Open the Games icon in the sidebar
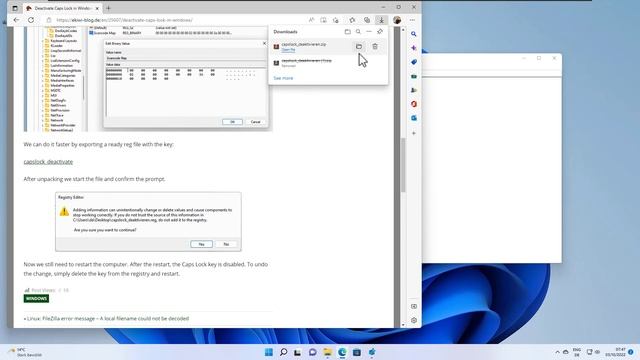This screenshot has height=360, width=640. pyautogui.click(x=414, y=90)
